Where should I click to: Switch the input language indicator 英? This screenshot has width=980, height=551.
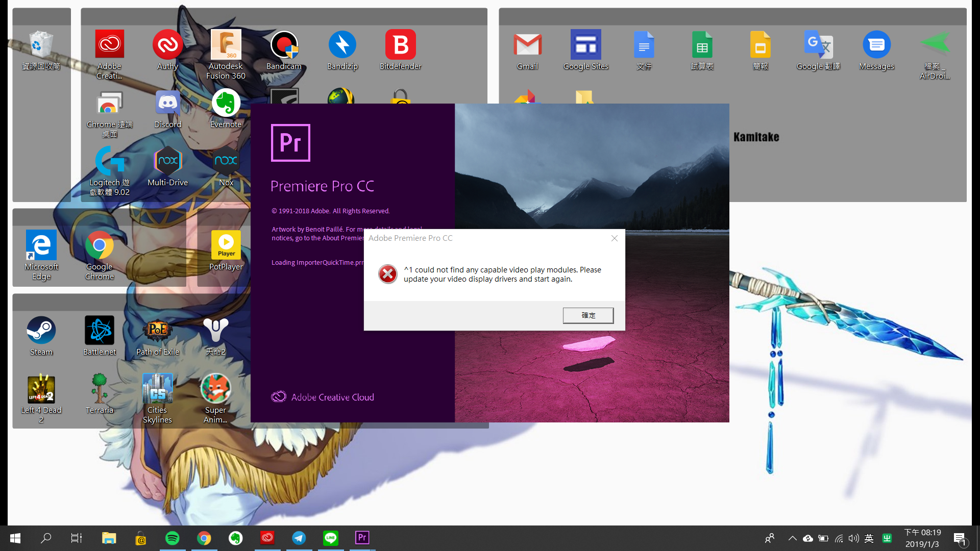click(869, 538)
